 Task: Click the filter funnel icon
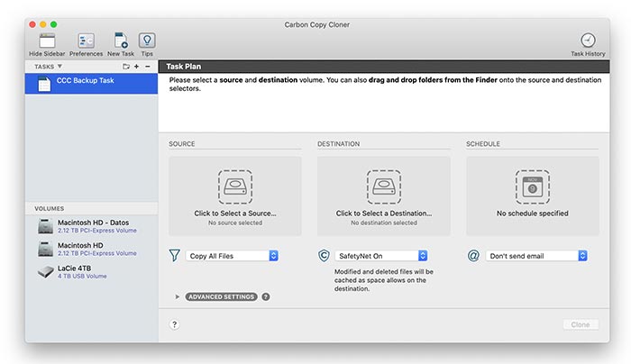pos(174,256)
